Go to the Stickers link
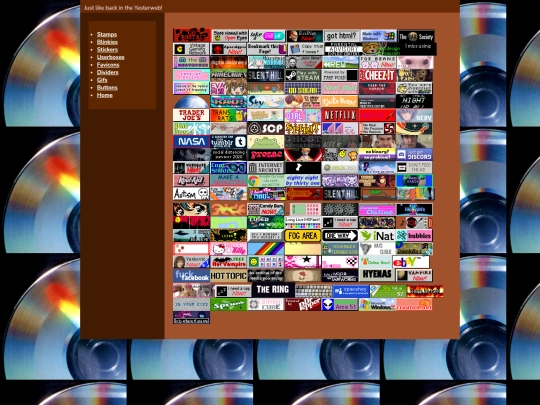The image size is (540, 405). pyautogui.click(x=107, y=50)
